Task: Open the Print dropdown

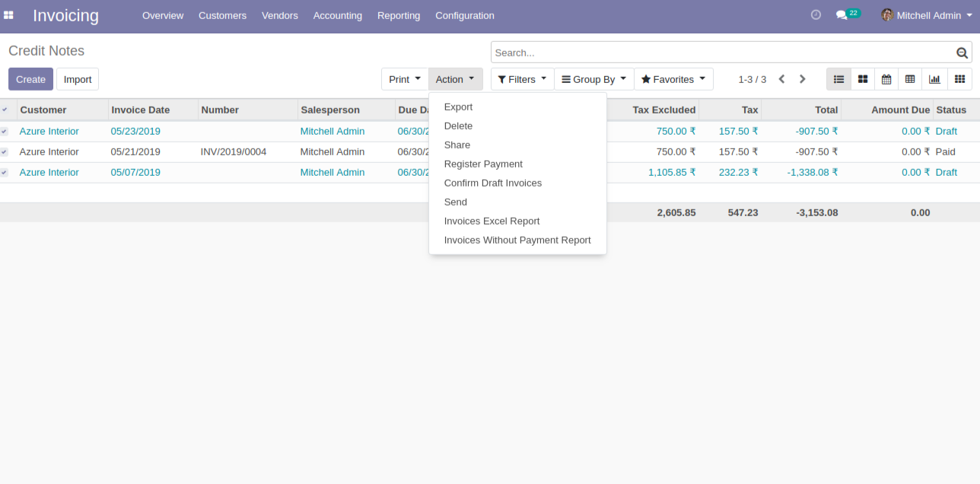Action: tap(405, 79)
